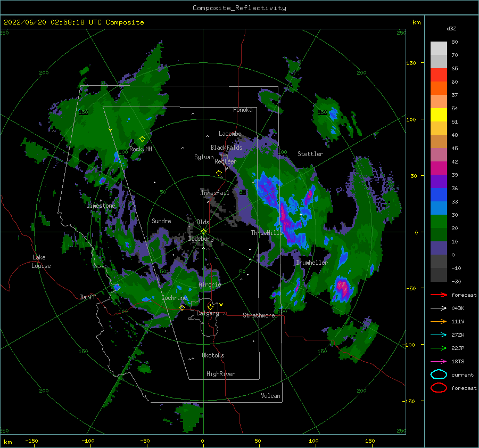Click the green 22JP arrow in the legend
This screenshot has width=479, height=448.
[x=439, y=348]
